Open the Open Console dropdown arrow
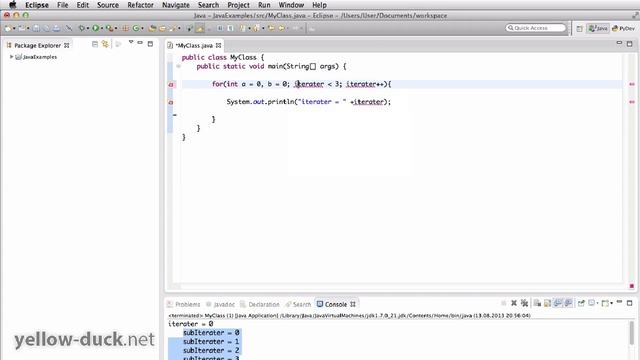Viewport: 640px width, 360px height. tap(611, 303)
